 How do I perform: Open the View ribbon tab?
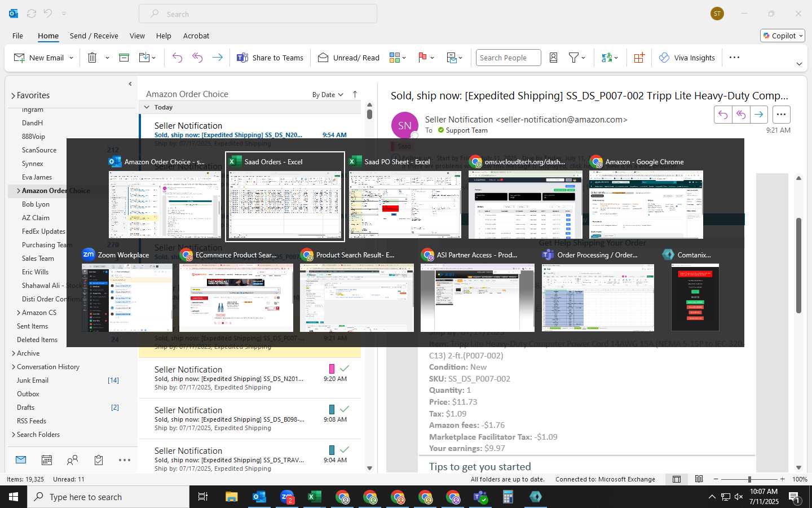click(137, 36)
